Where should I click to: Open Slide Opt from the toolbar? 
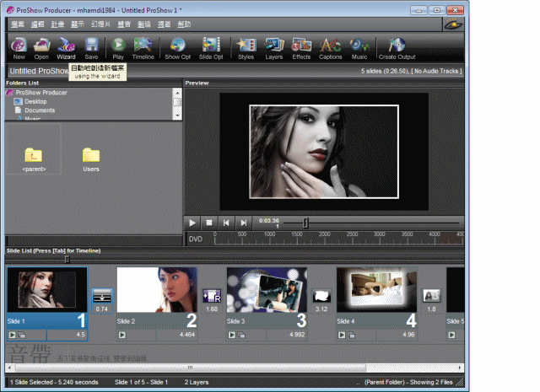(x=211, y=49)
